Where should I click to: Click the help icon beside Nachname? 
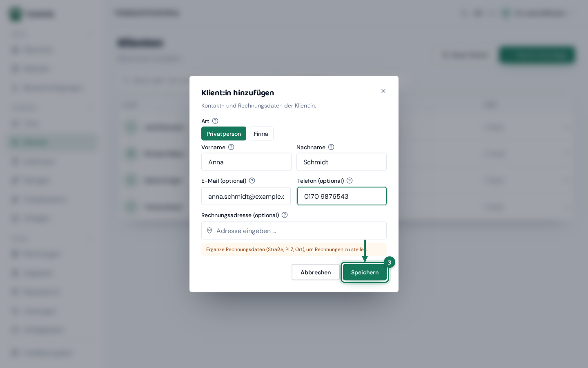331,147
